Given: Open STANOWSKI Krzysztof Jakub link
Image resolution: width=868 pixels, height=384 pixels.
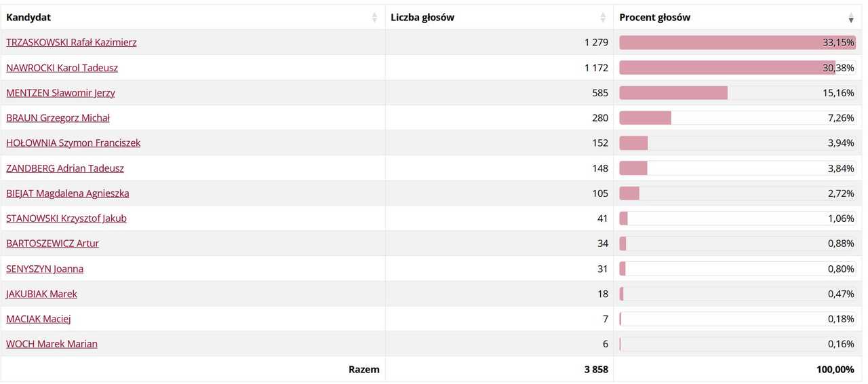Looking at the screenshot, I should pyautogui.click(x=66, y=218).
